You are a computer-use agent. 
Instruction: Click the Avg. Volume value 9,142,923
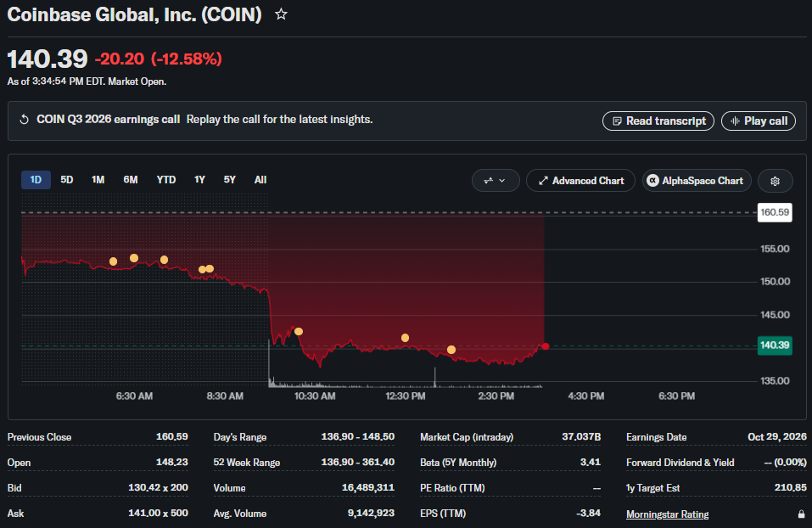(371, 513)
